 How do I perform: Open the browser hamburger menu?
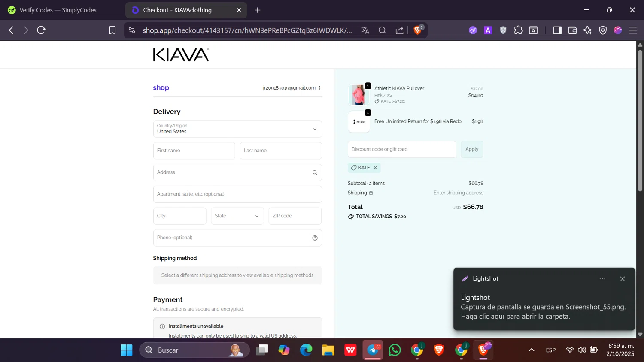pos(633,30)
